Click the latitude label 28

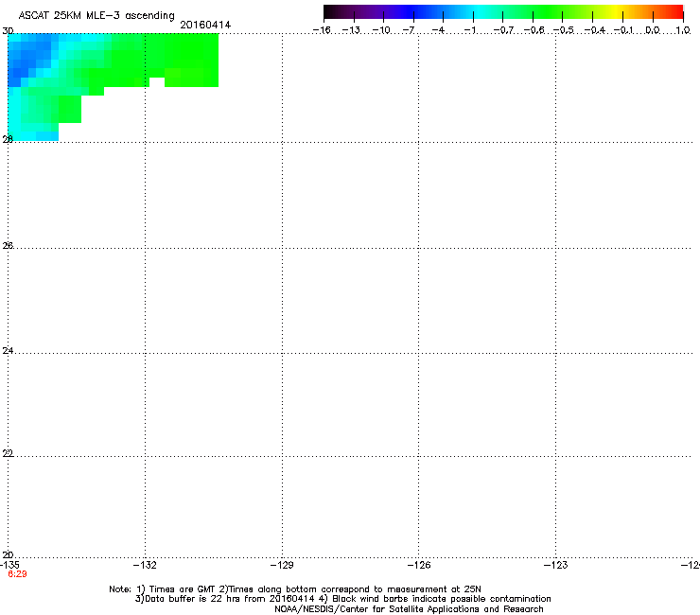point(8,139)
